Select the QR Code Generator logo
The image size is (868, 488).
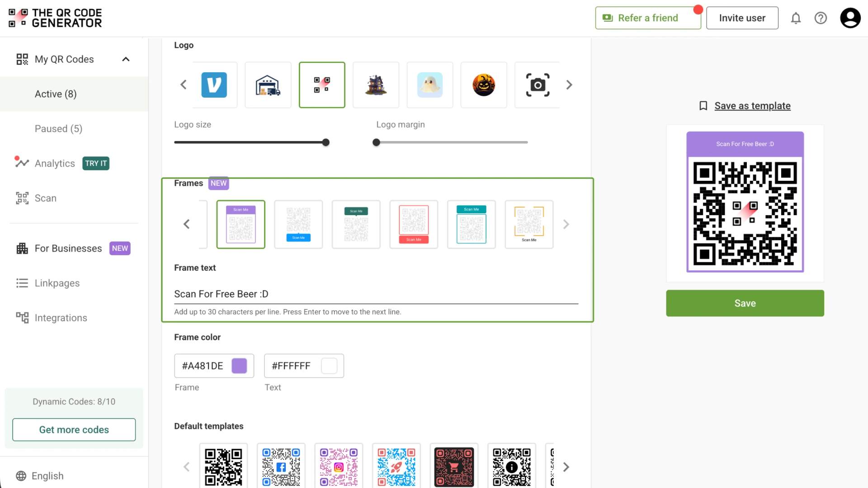[322, 85]
